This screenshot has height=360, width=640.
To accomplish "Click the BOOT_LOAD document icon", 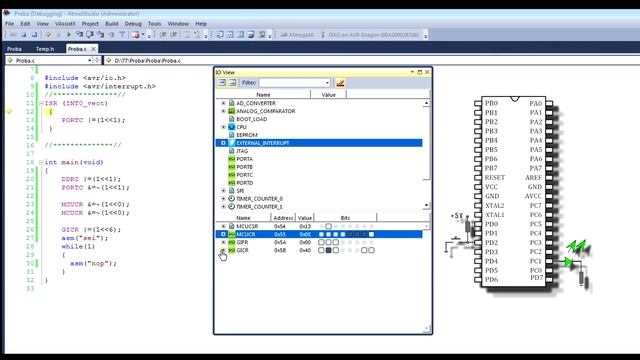I will click(x=231, y=119).
